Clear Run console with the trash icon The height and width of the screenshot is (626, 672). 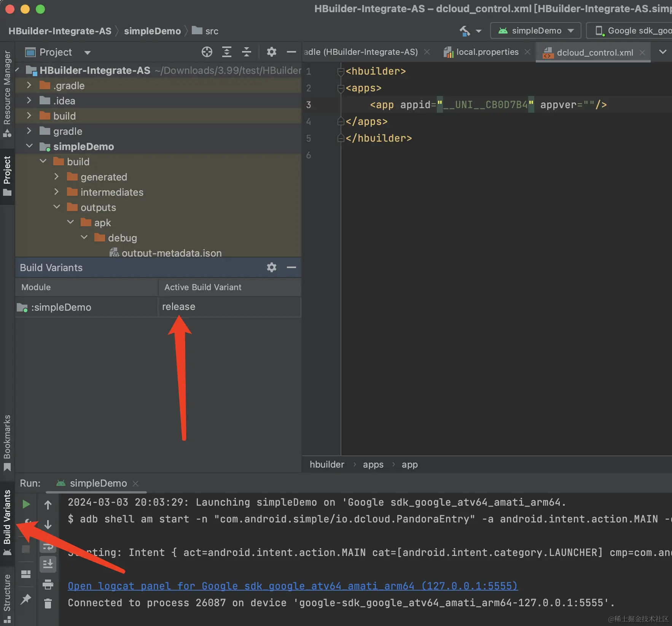click(48, 604)
